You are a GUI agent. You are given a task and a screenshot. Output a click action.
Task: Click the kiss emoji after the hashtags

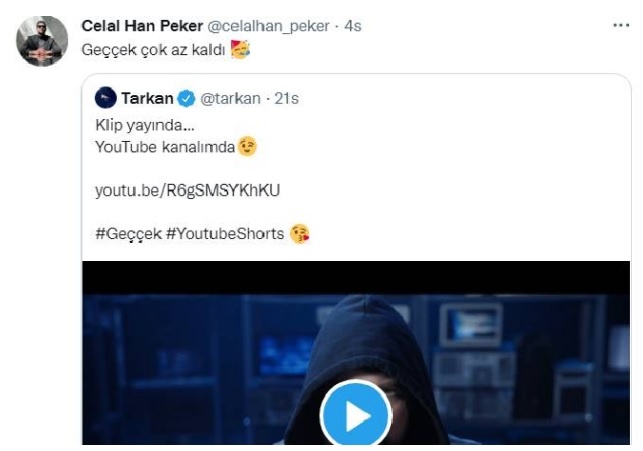(299, 234)
